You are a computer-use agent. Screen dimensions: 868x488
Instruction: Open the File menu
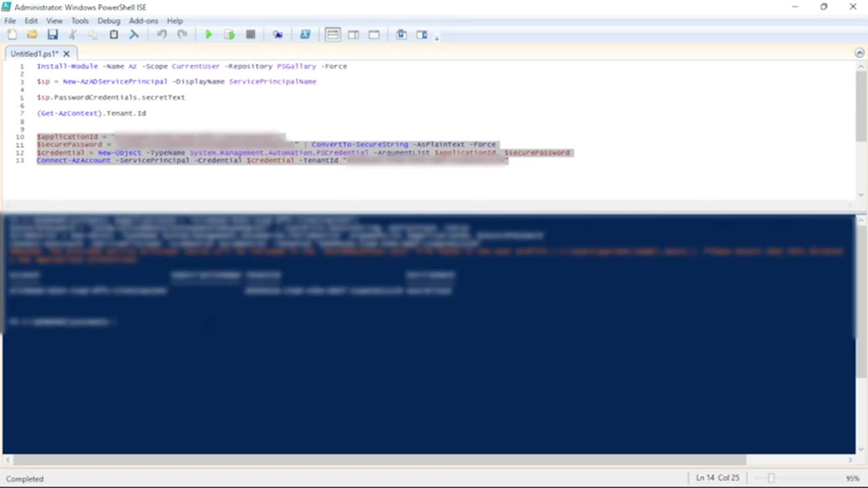pyautogui.click(x=10, y=21)
